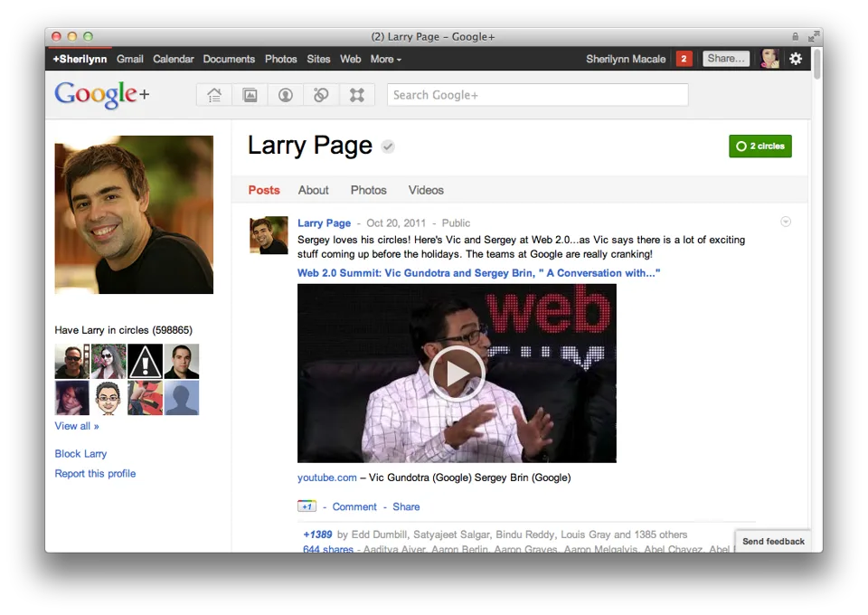Play the Web 2.0 Summit video

(457, 373)
